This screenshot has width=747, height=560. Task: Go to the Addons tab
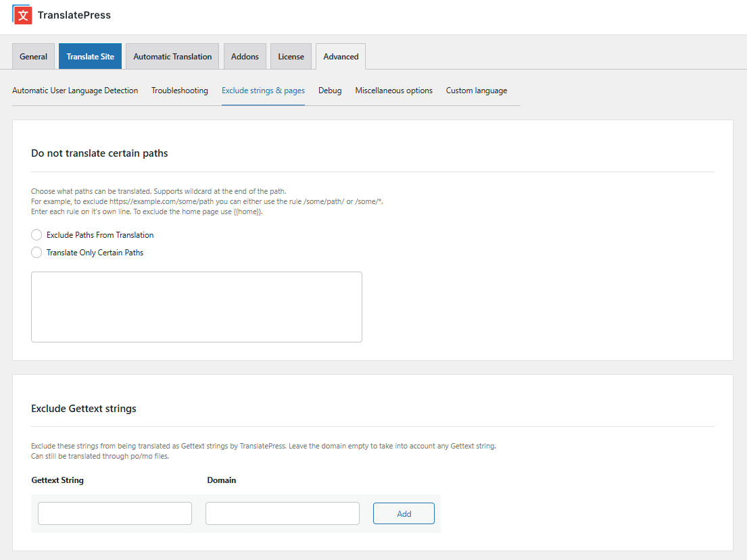(x=245, y=57)
